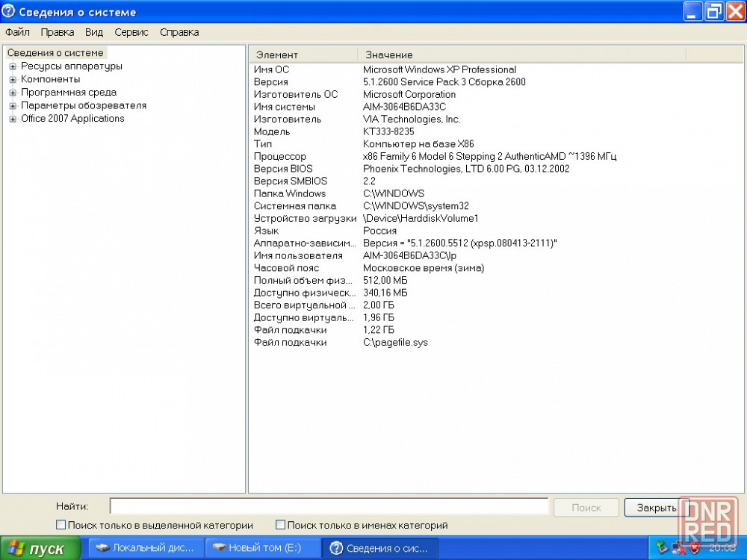747x560 pixels.
Task: Select Компоненты in the tree
Action: tap(51, 79)
